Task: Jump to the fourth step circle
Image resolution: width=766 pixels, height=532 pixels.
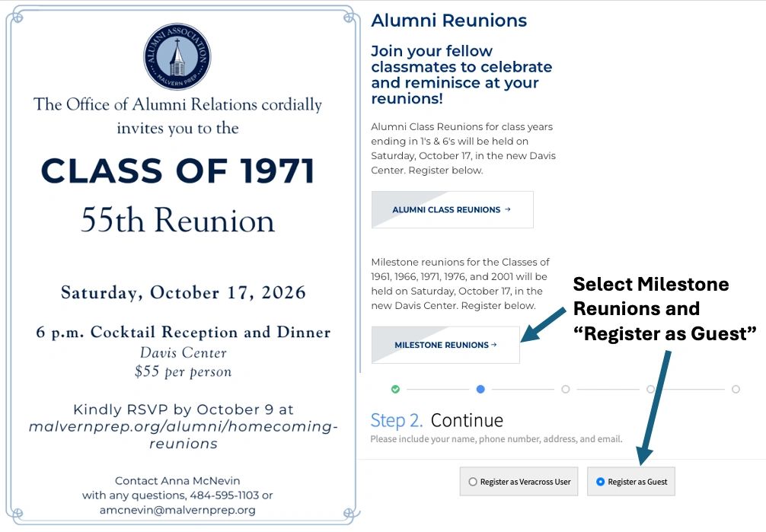Action: [651, 390]
